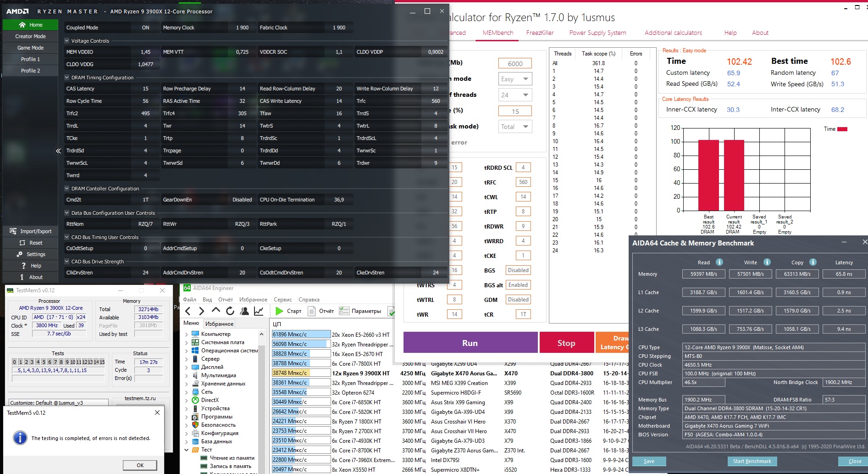This screenshot has width=868, height=474.
Task: Click Безопасность shield icon in AIDA64 tree
Action: tap(195, 425)
